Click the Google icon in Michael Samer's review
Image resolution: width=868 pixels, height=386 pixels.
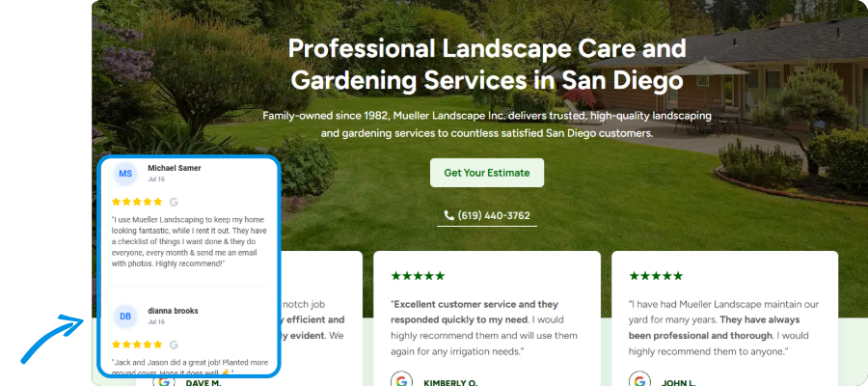click(x=174, y=202)
